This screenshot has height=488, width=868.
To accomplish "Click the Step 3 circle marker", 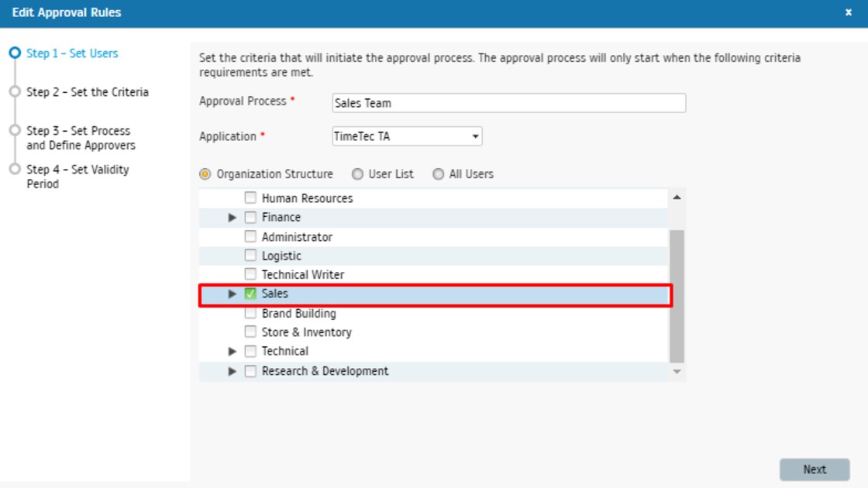I will 14,131.
